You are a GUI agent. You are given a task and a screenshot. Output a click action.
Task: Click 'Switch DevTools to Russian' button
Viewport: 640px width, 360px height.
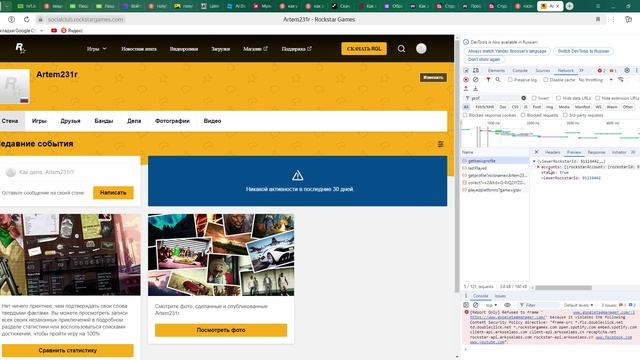tap(583, 51)
